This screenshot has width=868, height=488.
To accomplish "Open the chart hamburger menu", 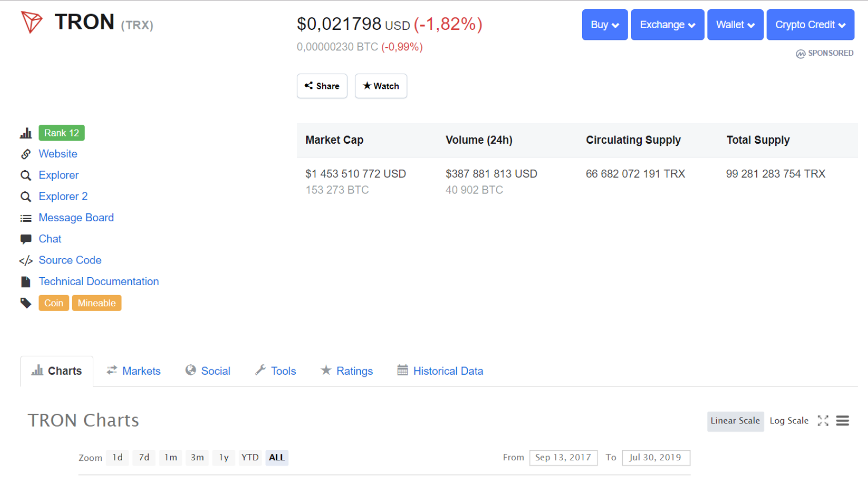I will [x=843, y=421].
